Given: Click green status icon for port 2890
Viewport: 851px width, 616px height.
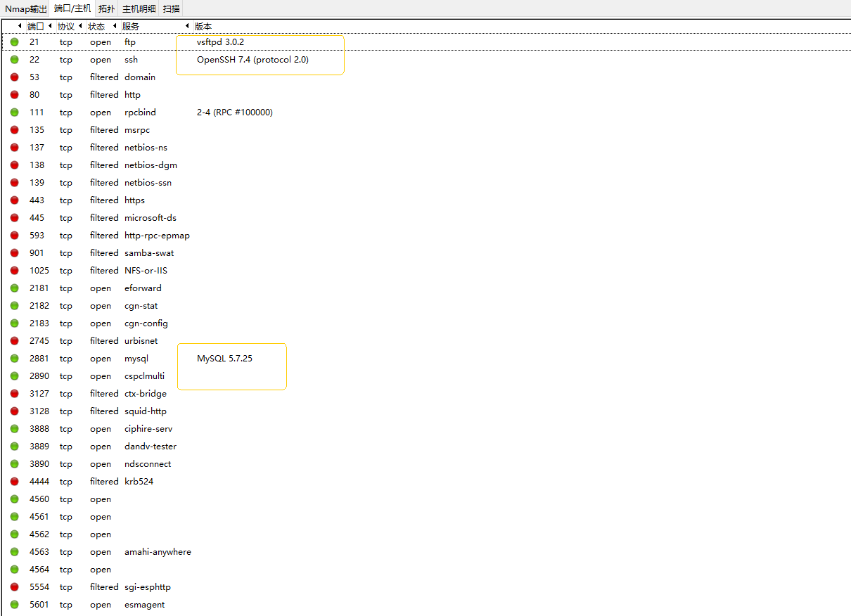Looking at the screenshot, I should coord(15,376).
